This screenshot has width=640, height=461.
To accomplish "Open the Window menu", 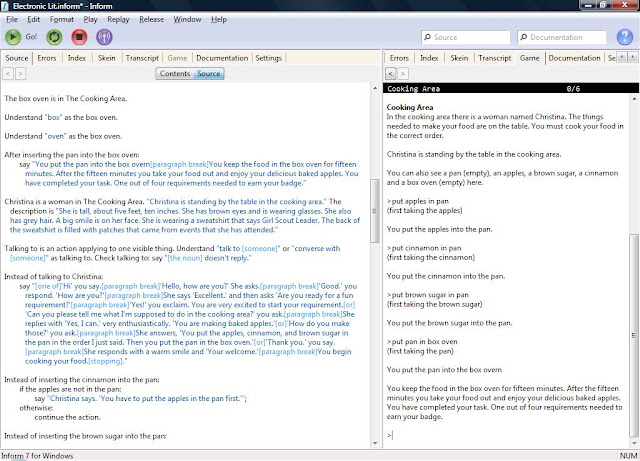I will [x=187, y=19].
